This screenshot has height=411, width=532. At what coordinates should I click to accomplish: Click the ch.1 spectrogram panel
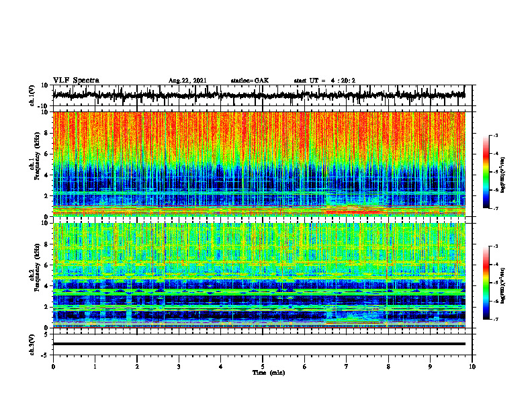(x=259, y=164)
